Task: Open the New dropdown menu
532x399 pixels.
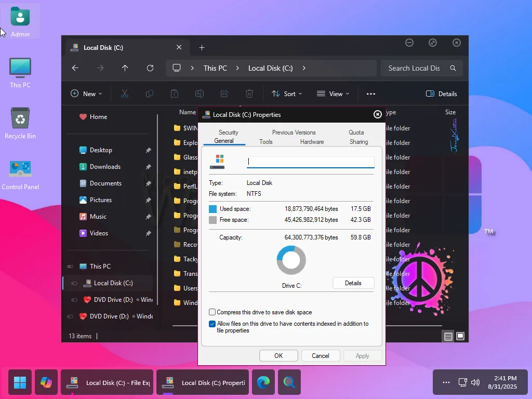Action: [x=86, y=94]
